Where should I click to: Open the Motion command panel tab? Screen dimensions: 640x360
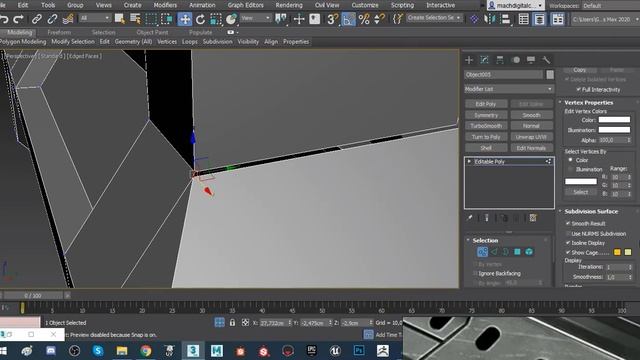point(516,60)
